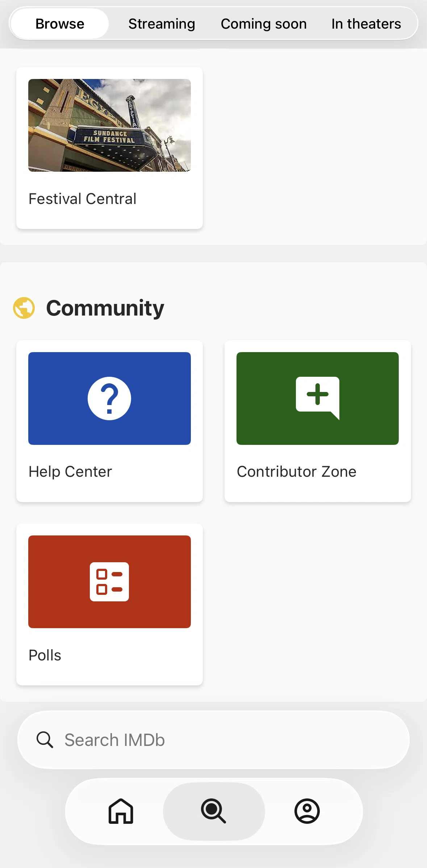The image size is (427, 868).
Task: Tap the Contributor Zone label
Action: point(297,472)
